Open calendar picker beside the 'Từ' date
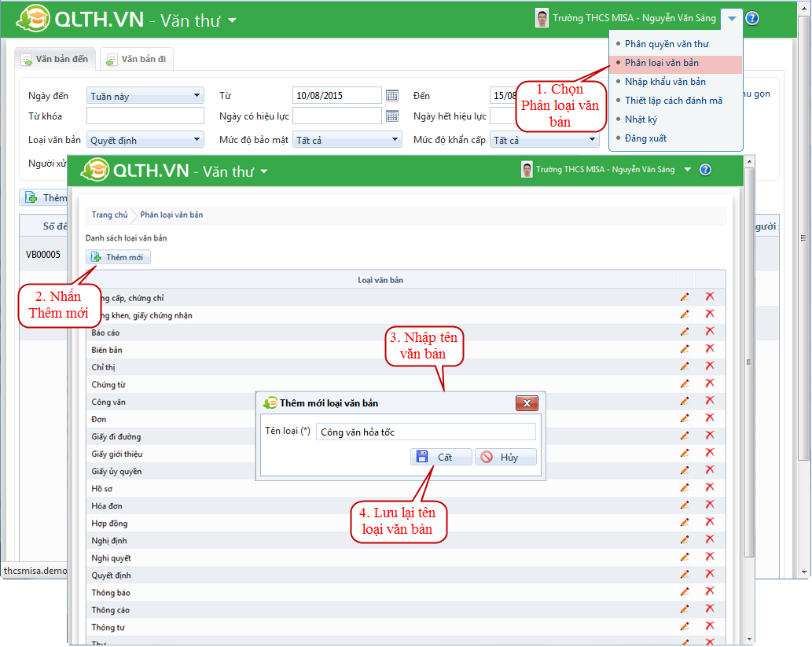This screenshot has height=647, width=812. tap(392, 96)
